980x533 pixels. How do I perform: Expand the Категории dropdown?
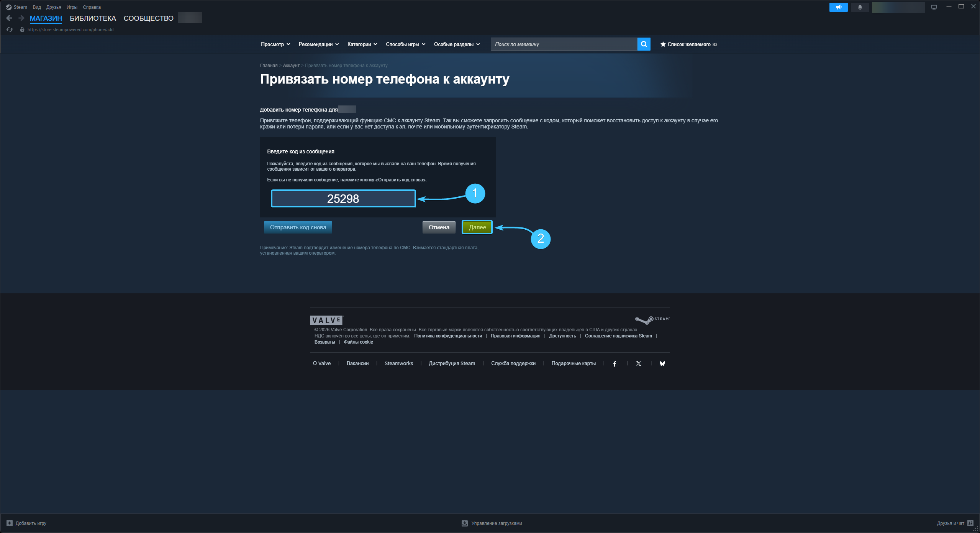pyautogui.click(x=362, y=44)
